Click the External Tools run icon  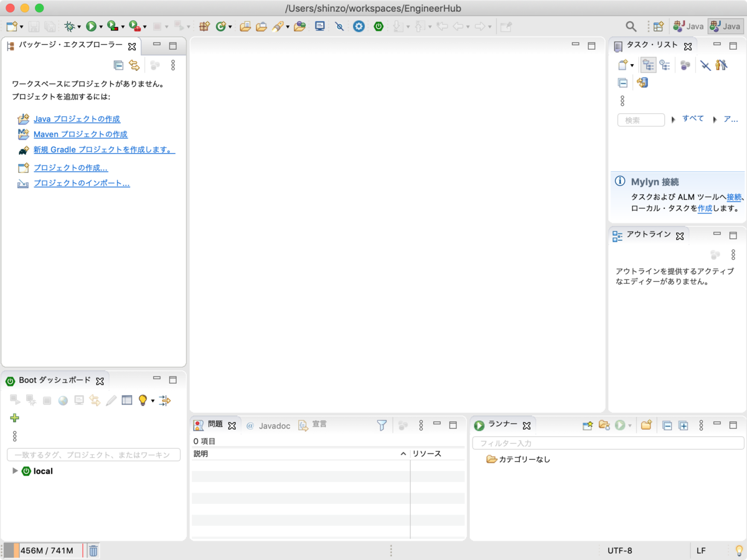tap(134, 27)
